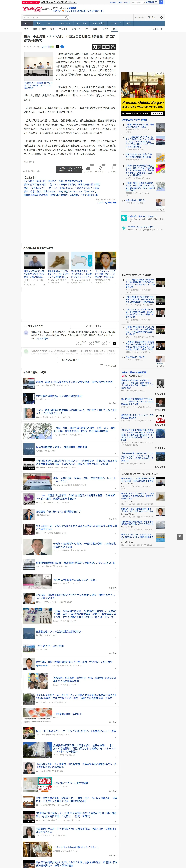Open ranking item 関東・中部で最大震度3の地震

click(x=140, y=187)
